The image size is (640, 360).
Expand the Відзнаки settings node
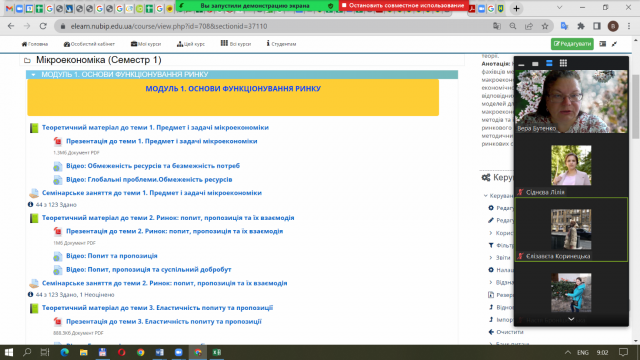[491, 282]
